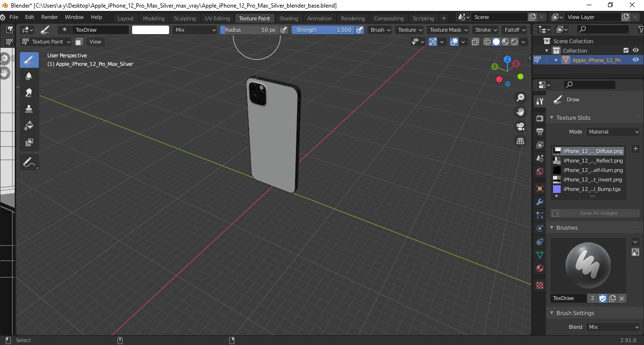Switch to the Shading workspace tab

point(288,18)
